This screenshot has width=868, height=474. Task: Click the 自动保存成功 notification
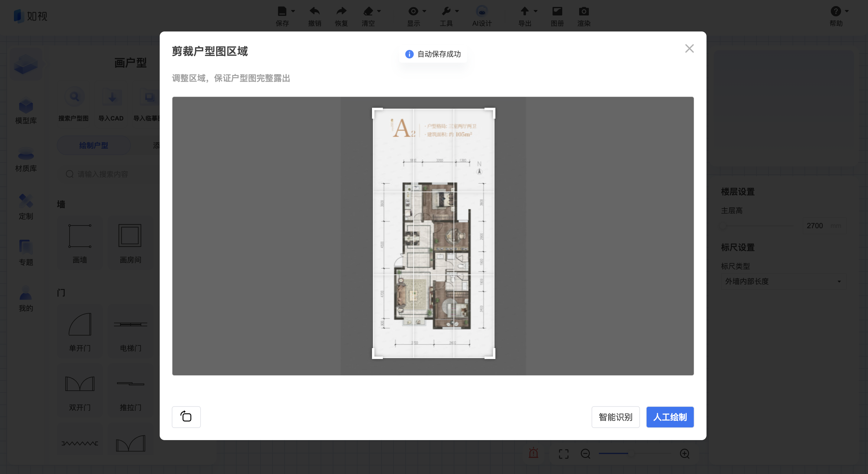433,54
